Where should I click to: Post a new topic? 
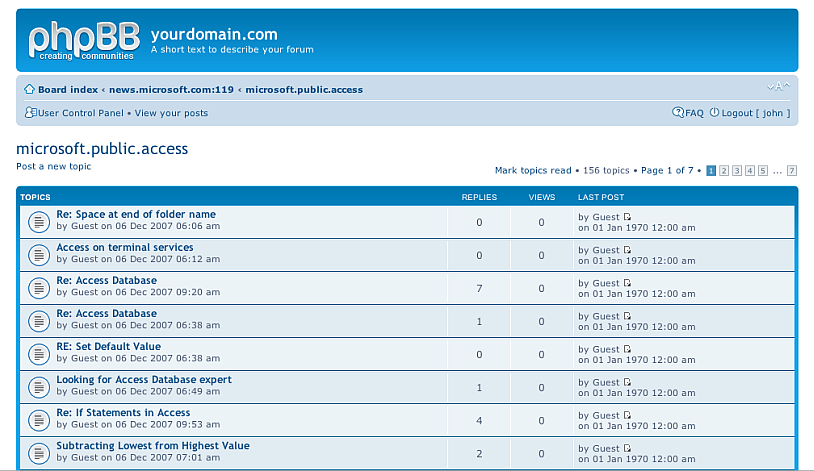(x=53, y=166)
